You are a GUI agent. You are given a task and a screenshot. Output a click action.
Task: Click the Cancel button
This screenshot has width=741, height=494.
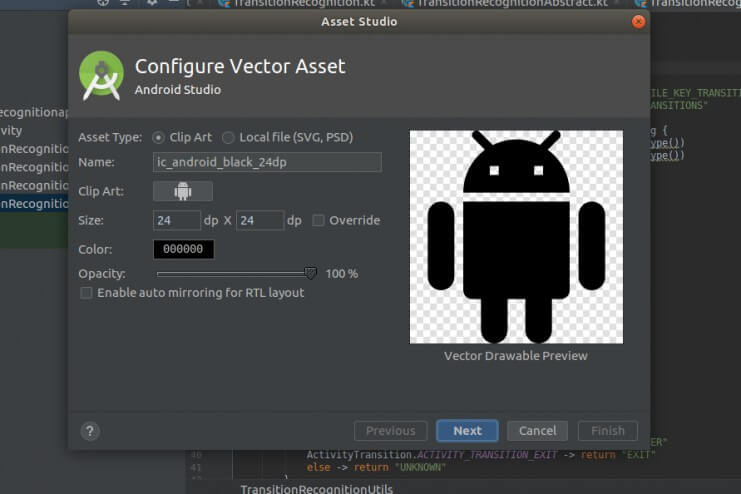(537, 431)
